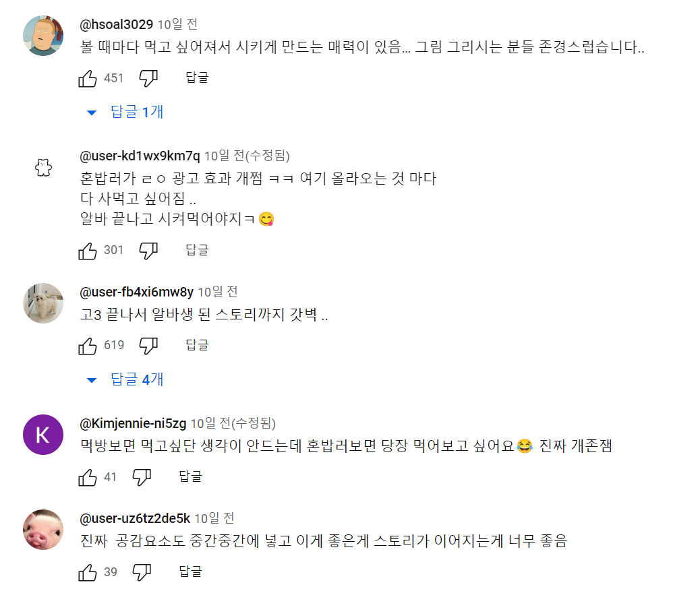
Task: Reply to @hsoal3029's comment via 답글
Action: (197, 78)
